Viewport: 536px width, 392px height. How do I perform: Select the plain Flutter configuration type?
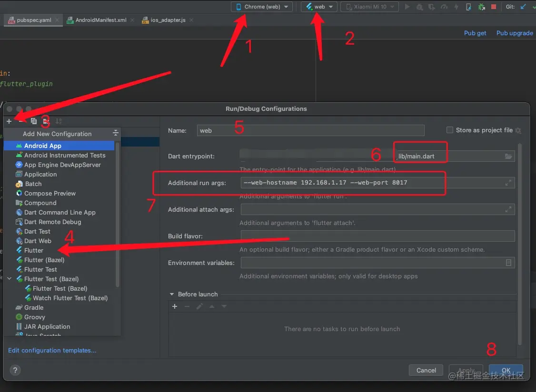[59, 251]
